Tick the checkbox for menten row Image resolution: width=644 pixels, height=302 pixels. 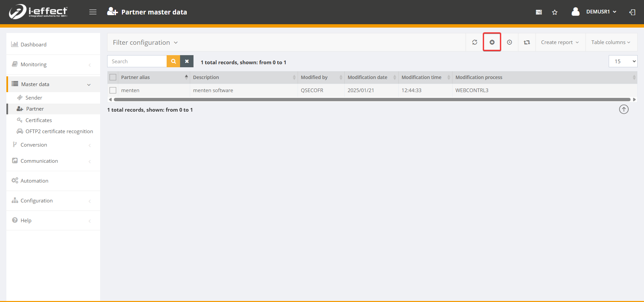[113, 90]
